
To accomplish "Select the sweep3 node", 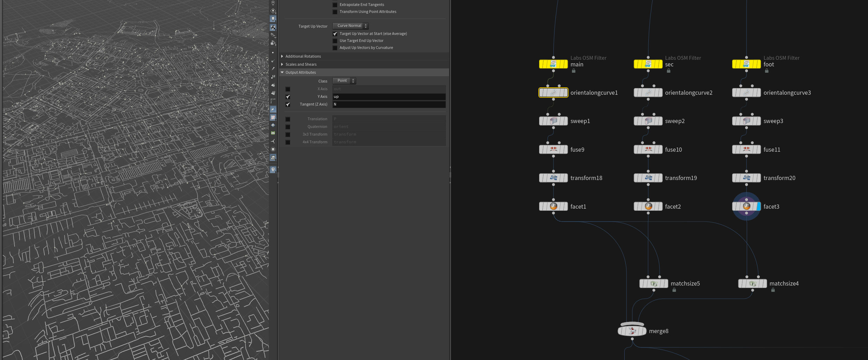I will pos(746,121).
